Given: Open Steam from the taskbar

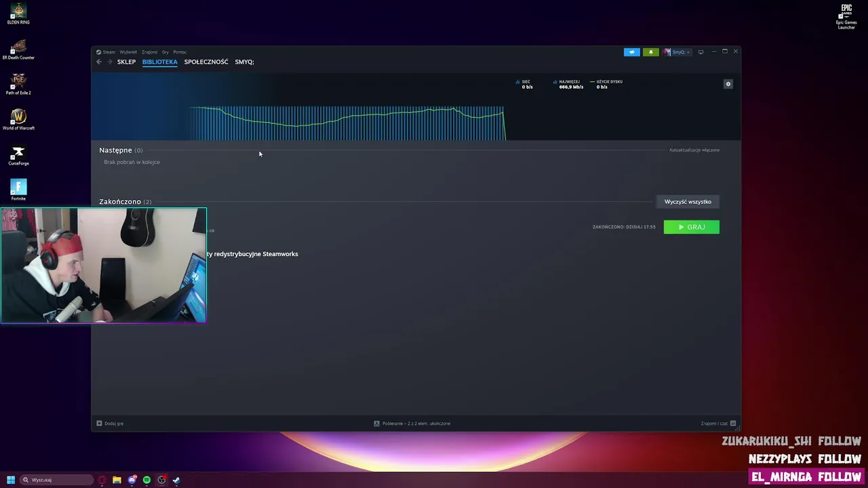Looking at the screenshot, I should pos(176,480).
